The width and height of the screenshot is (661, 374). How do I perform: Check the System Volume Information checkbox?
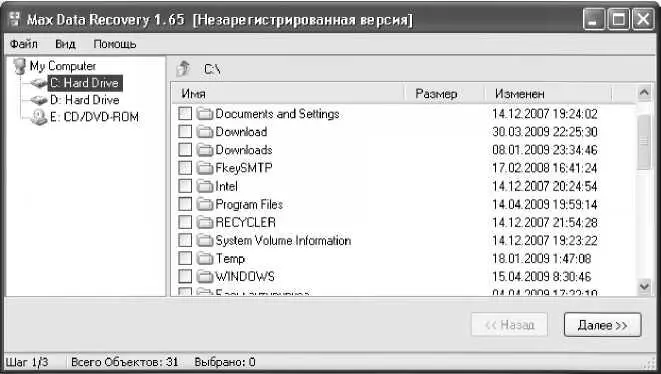click(185, 240)
